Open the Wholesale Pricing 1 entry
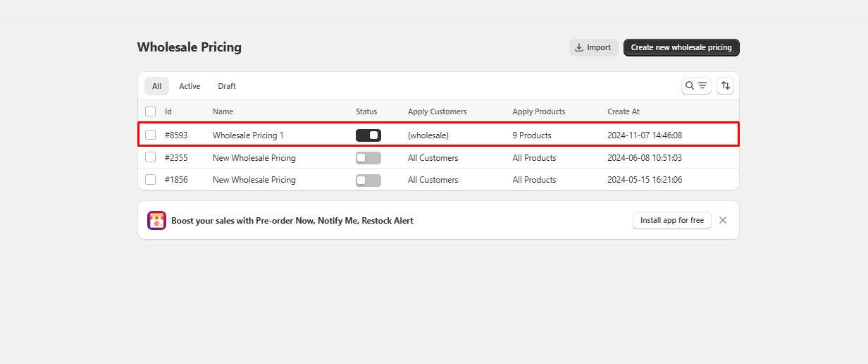The width and height of the screenshot is (868, 364). (x=248, y=135)
